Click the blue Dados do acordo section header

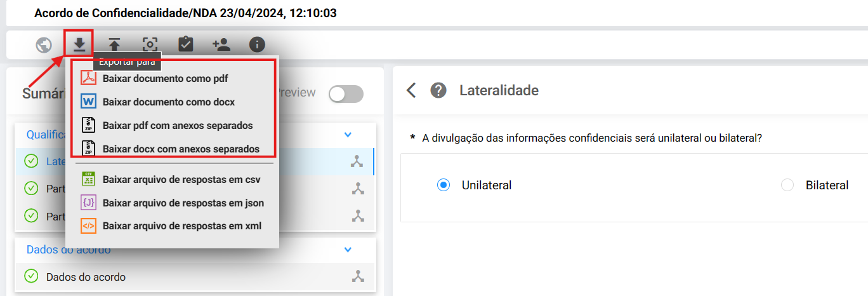point(69,250)
